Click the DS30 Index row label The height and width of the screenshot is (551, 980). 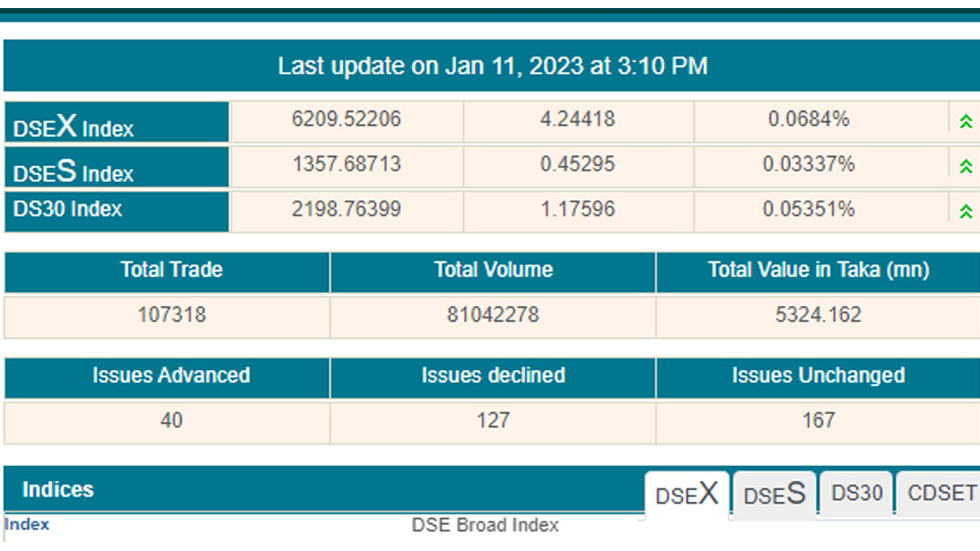pos(68,209)
